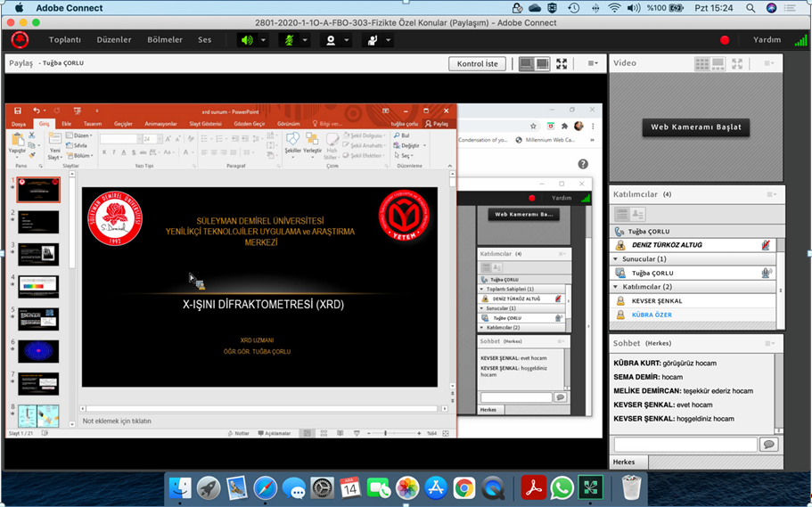Collapse the Katılımcılar (2) group

[615, 287]
